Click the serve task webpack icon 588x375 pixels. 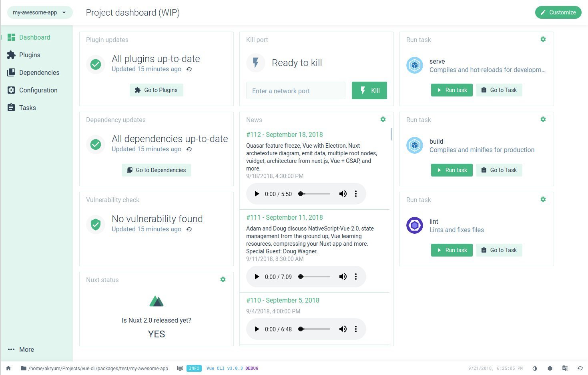coord(415,65)
